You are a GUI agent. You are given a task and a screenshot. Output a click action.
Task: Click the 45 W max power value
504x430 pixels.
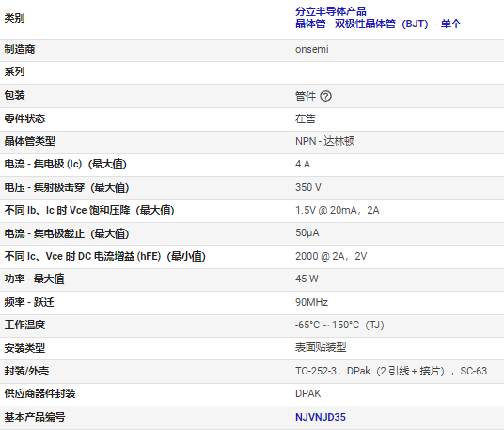[307, 279]
